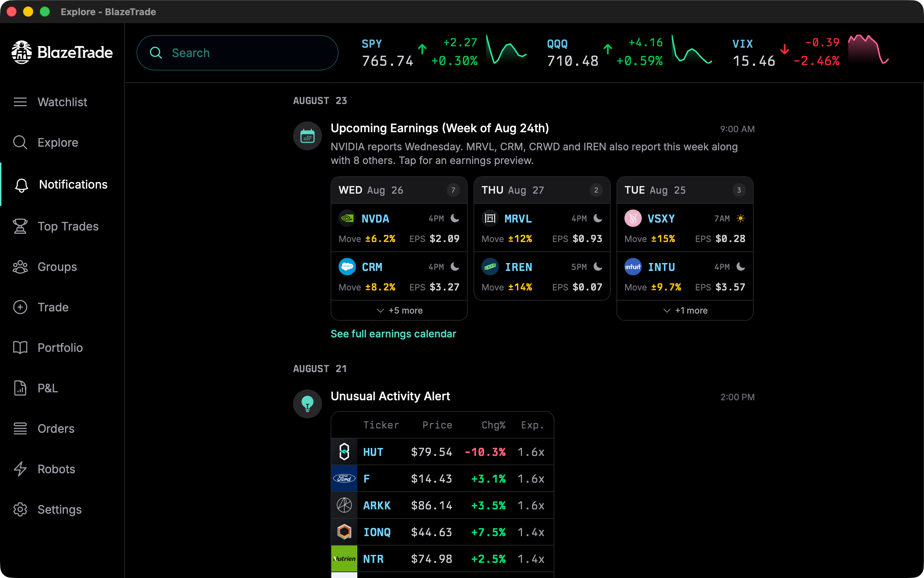Open the Unusual Activity Alert title
Screen dimensions: 924x578
pos(390,396)
